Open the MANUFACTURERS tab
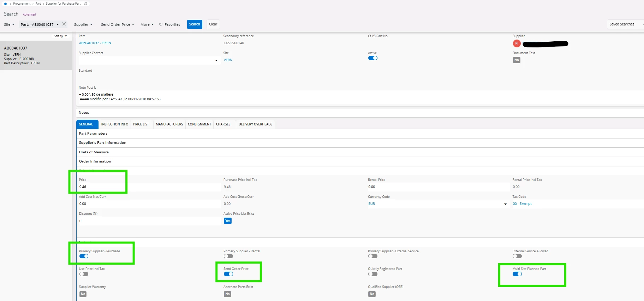Screen dimensions: 644x301 (x=169, y=124)
